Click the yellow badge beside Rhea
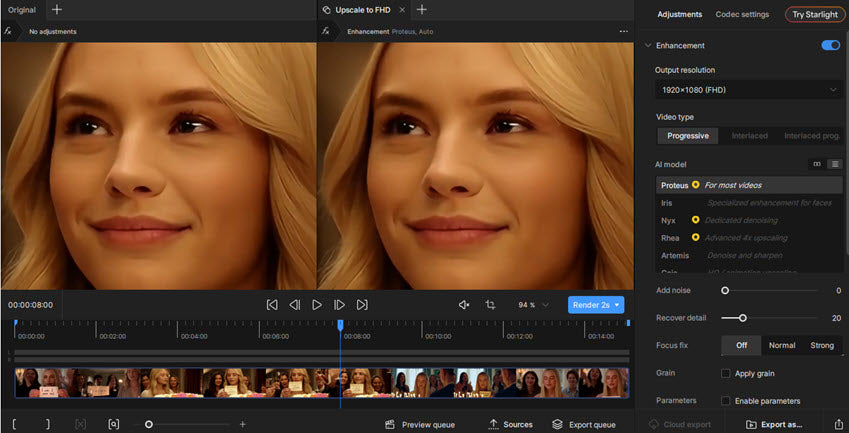Screen dimensions: 849x433 (696, 237)
